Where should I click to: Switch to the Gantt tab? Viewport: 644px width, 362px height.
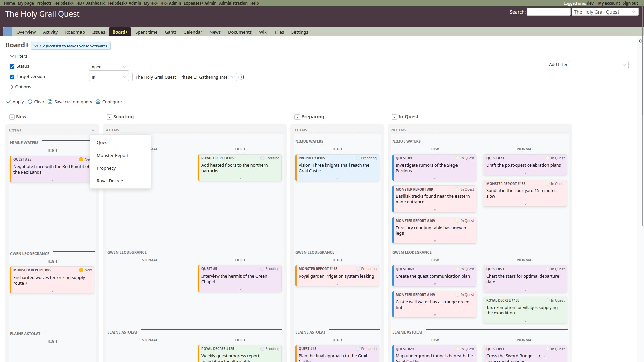click(170, 32)
